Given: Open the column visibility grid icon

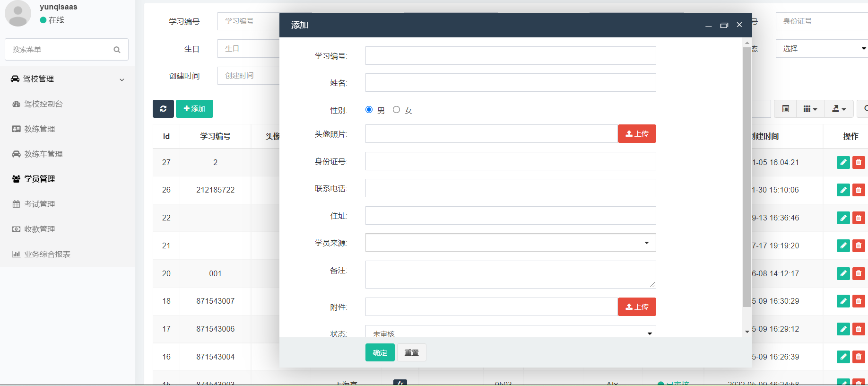Looking at the screenshot, I should [810, 109].
